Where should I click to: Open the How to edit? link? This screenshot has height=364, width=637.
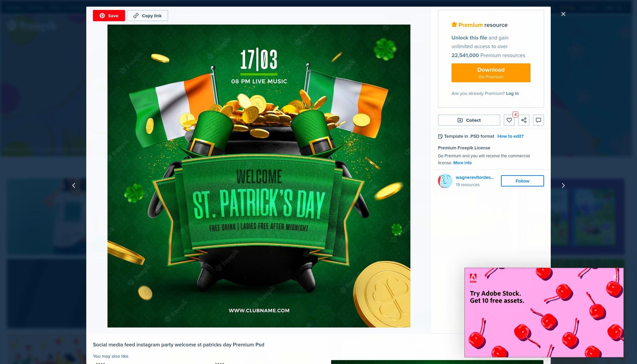tap(510, 136)
